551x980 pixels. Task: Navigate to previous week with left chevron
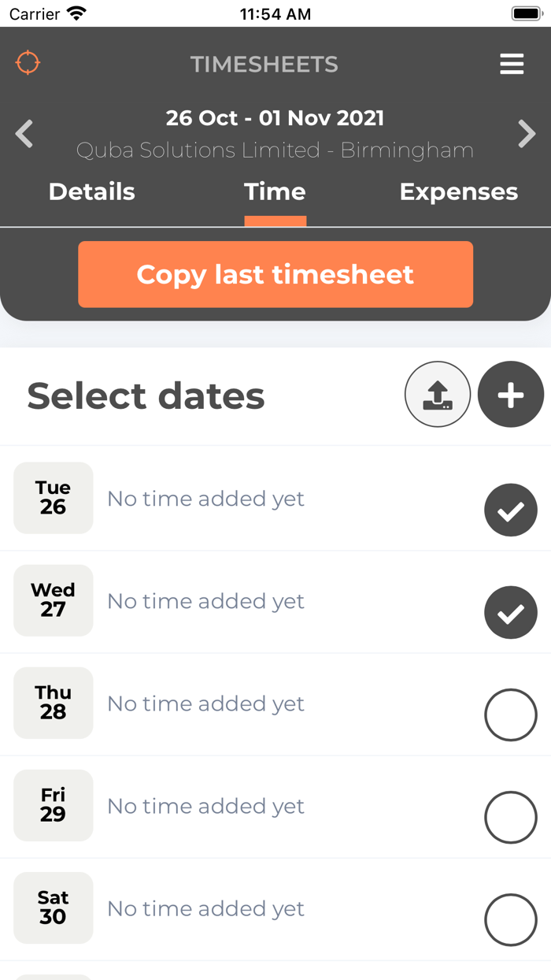(24, 133)
